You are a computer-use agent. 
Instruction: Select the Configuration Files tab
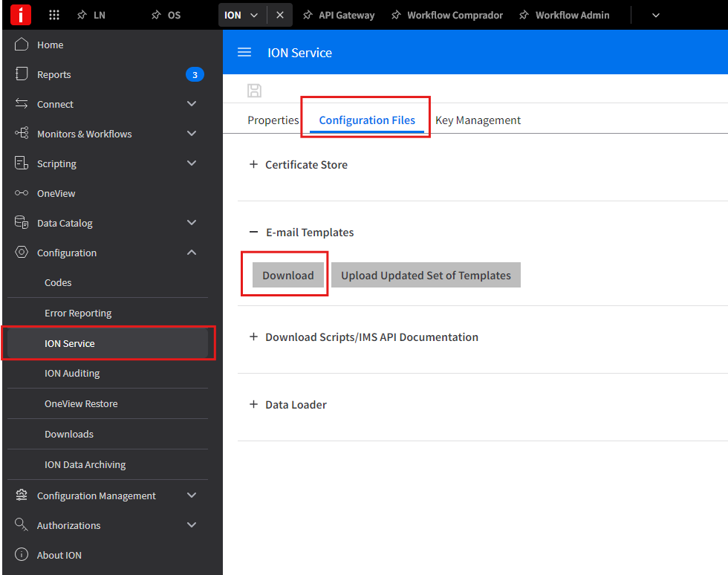[x=367, y=120]
